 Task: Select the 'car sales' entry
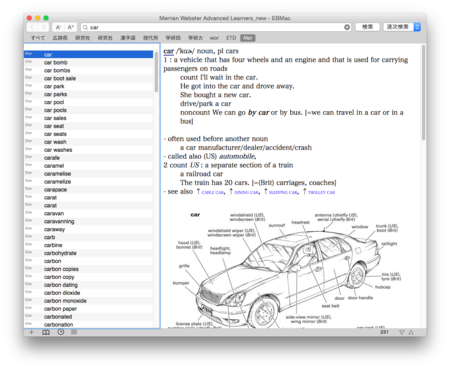tap(88, 118)
